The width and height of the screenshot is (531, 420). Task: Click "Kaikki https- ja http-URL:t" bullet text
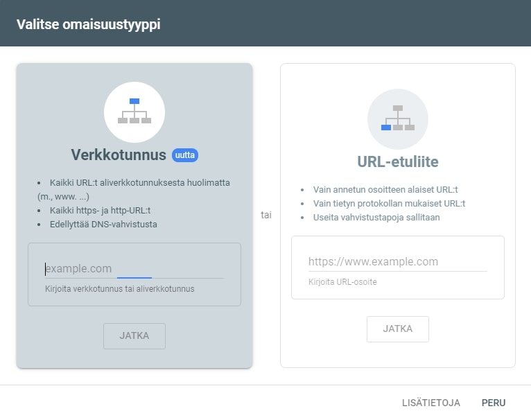pos(100,210)
